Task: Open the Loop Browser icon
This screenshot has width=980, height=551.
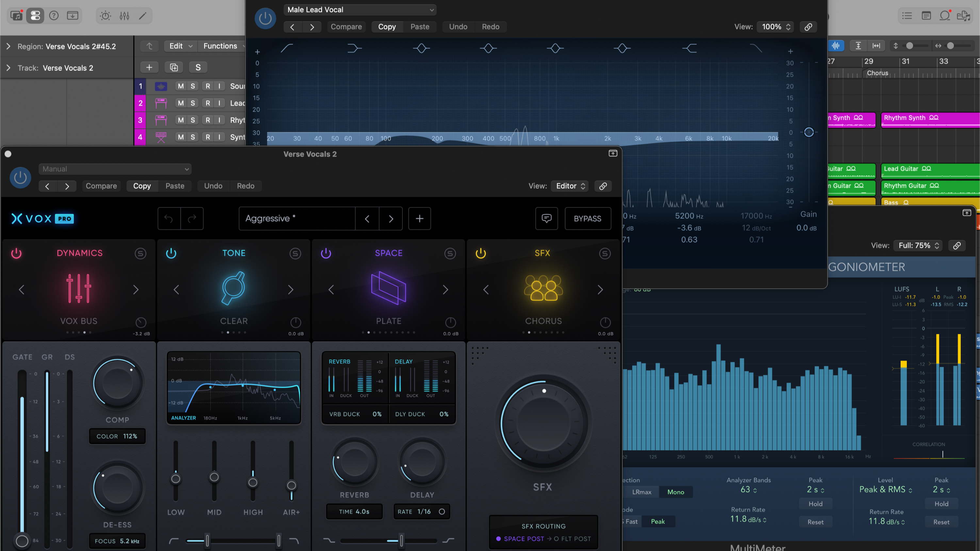Action: tap(945, 16)
